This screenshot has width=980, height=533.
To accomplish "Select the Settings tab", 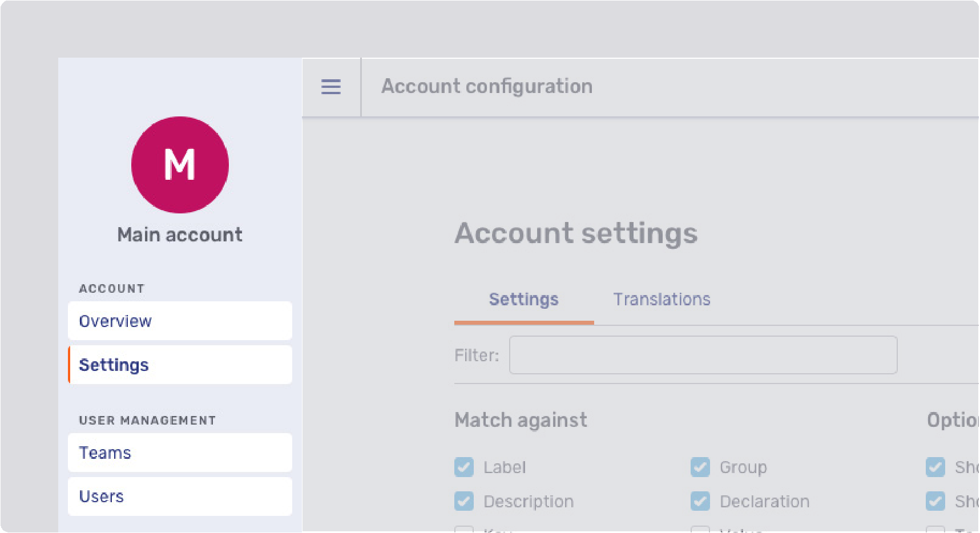I will 523,299.
